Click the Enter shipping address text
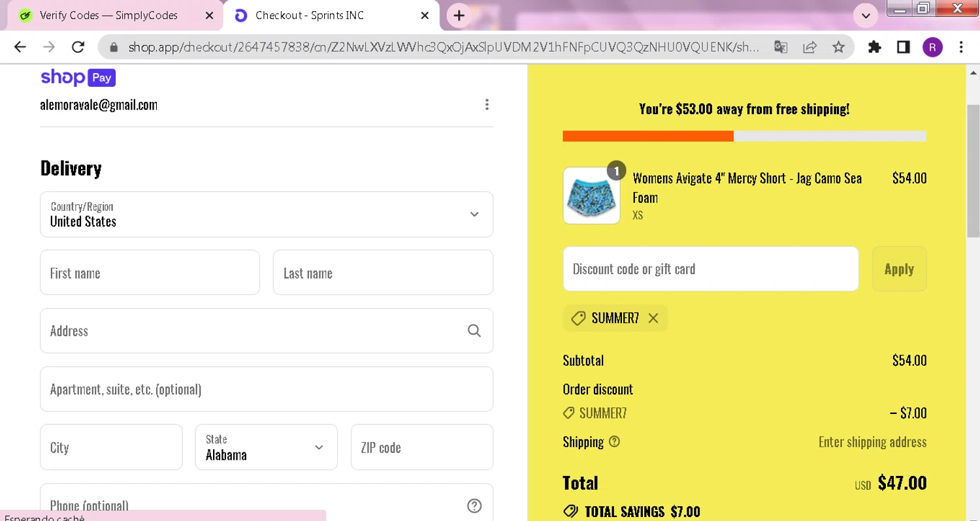This screenshot has height=521, width=980. coord(872,442)
